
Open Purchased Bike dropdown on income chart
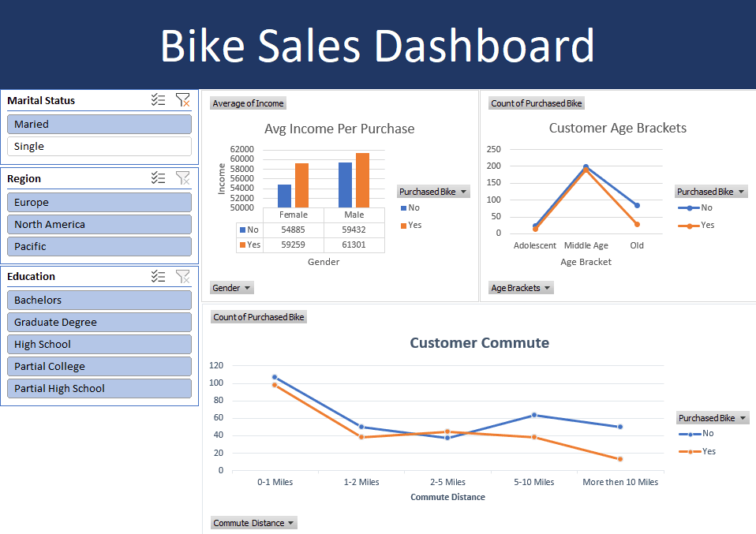click(433, 192)
